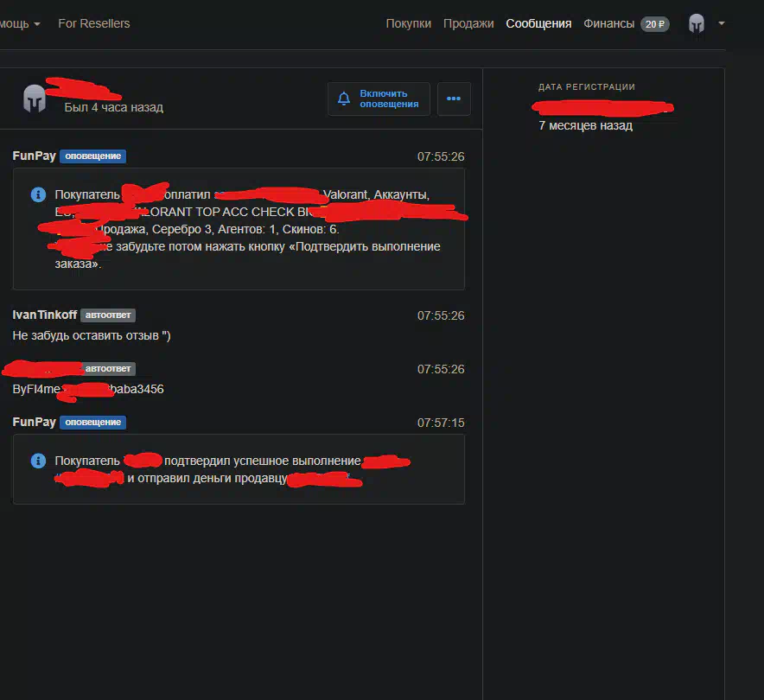Open Продажи section
764x700 pixels.
click(x=468, y=23)
